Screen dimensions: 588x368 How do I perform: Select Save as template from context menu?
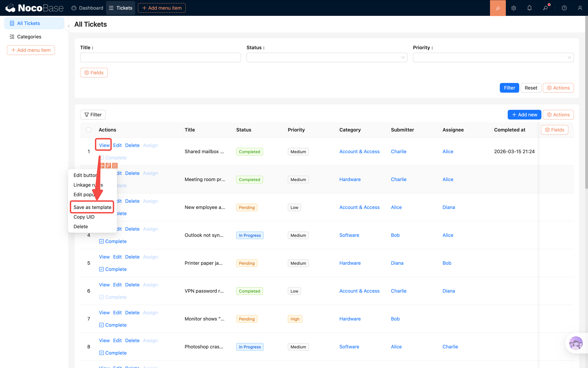click(x=92, y=207)
